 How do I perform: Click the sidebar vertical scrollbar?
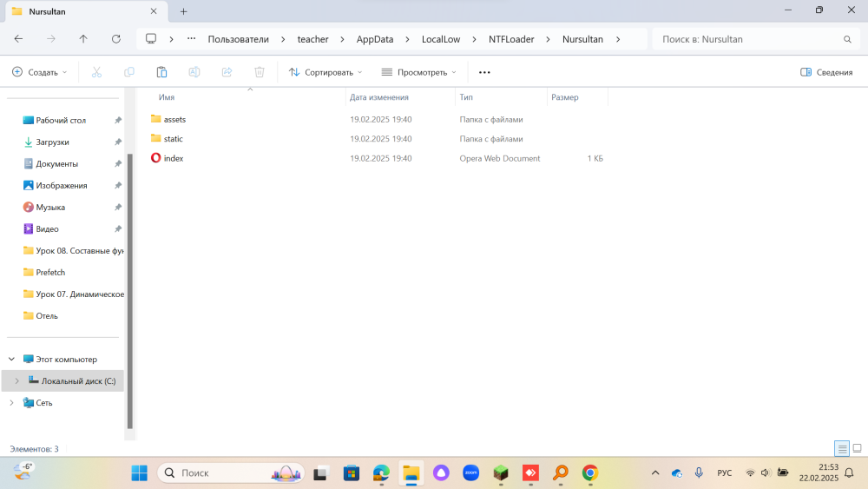coord(130,291)
